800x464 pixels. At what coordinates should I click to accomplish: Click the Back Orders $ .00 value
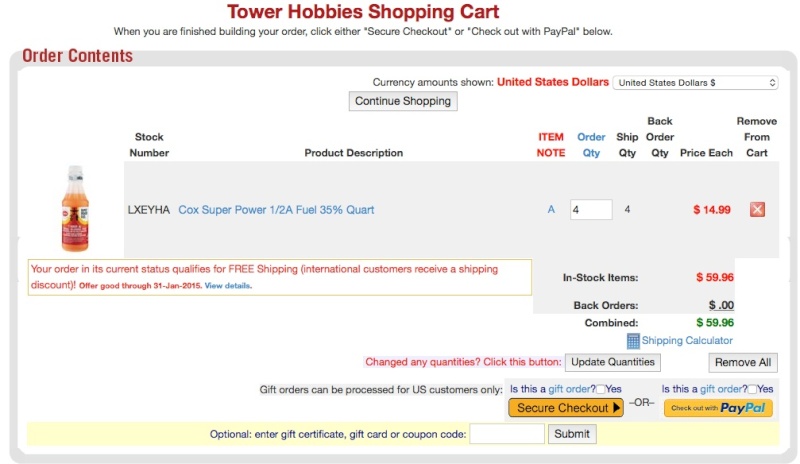[x=721, y=305]
